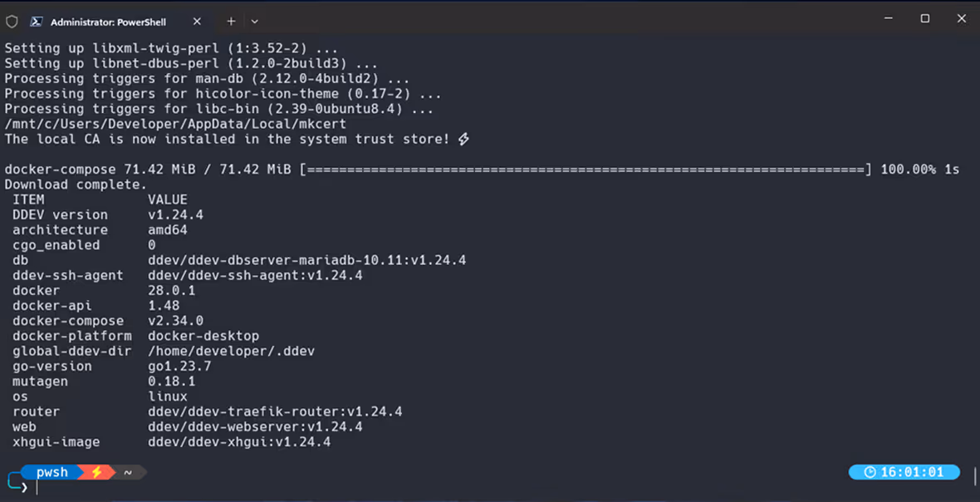Image resolution: width=980 pixels, height=502 pixels.
Task: Click the mkcert path output line
Action: coord(175,124)
